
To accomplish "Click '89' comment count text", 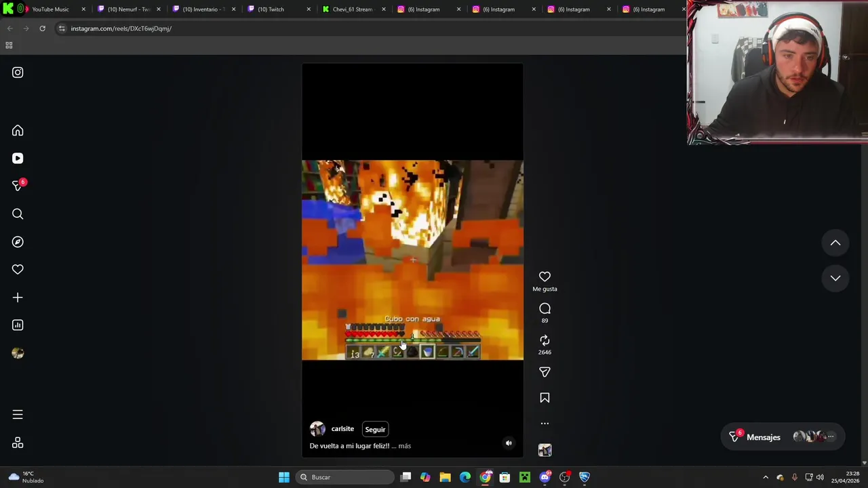I will click(x=545, y=321).
